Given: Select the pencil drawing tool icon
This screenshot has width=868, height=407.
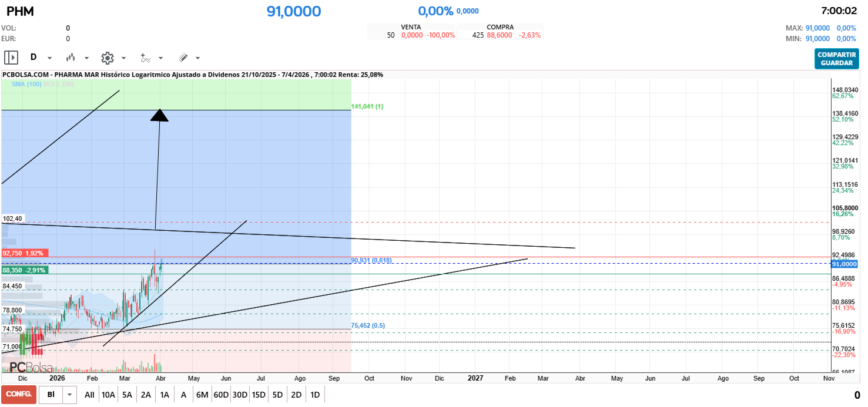Looking at the screenshot, I should click(x=183, y=58).
